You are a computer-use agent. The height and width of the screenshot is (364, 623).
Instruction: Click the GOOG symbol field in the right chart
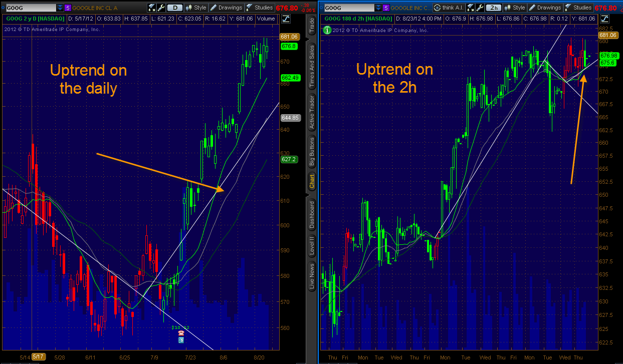(x=348, y=8)
